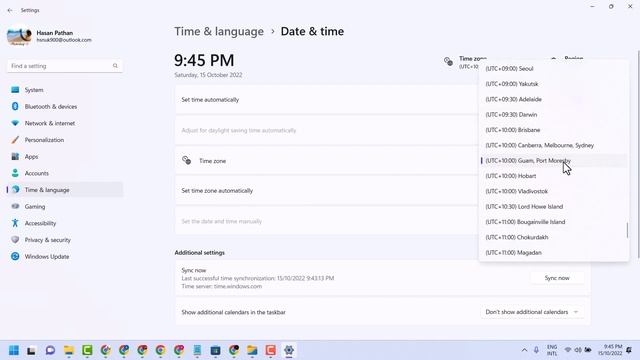The width and height of the screenshot is (640, 360).
Task: Choose (UTC+10:00) Vladivostok time zone
Action: [x=553, y=191]
